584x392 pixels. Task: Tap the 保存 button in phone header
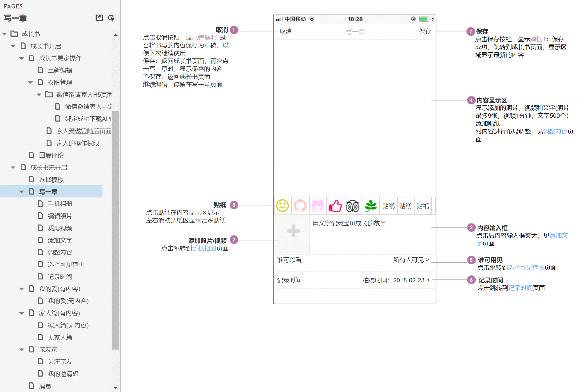425,31
